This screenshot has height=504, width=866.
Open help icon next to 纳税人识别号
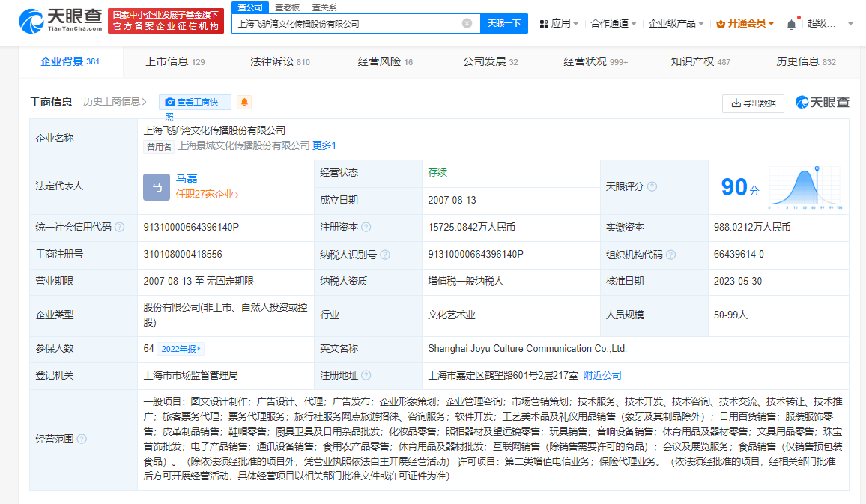click(385, 255)
